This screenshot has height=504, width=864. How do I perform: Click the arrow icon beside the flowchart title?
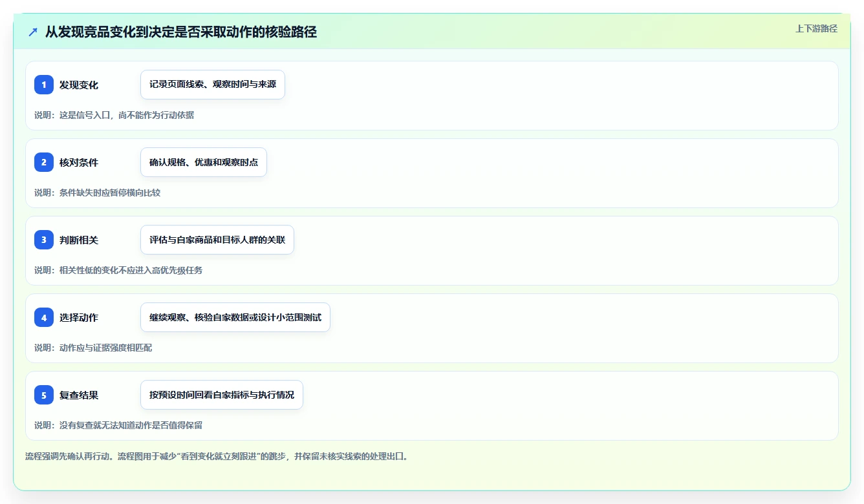[x=33, y=32]
